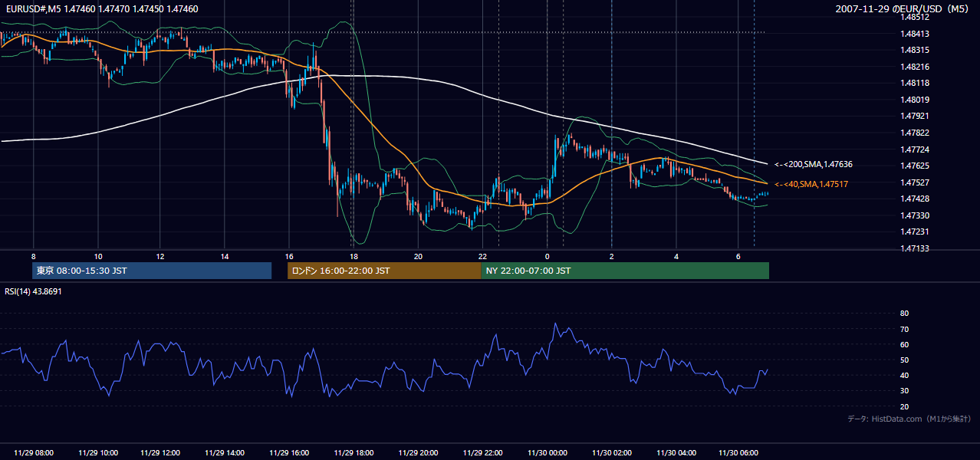Click price axis label 1.47822
The width and height of the screenshot is (980, 460).
[915, 133]
